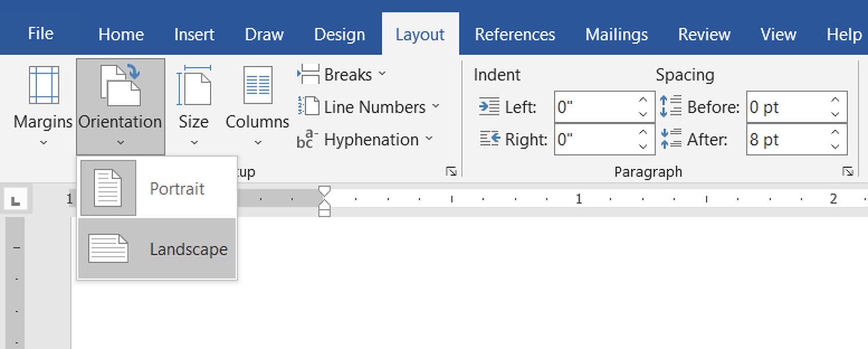
Task: Switch to the Review tab
Action: pyautogui.click(x=704, y=34)
